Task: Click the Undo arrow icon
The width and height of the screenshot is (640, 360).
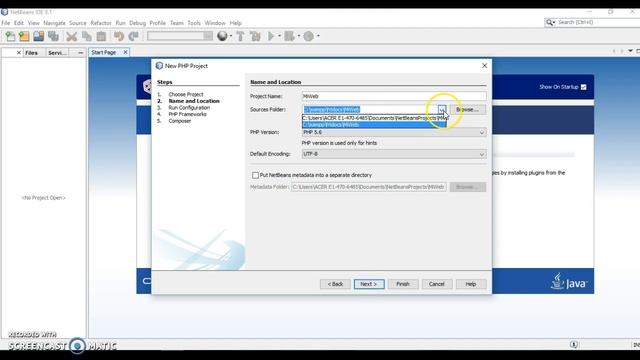Action: 119,36
